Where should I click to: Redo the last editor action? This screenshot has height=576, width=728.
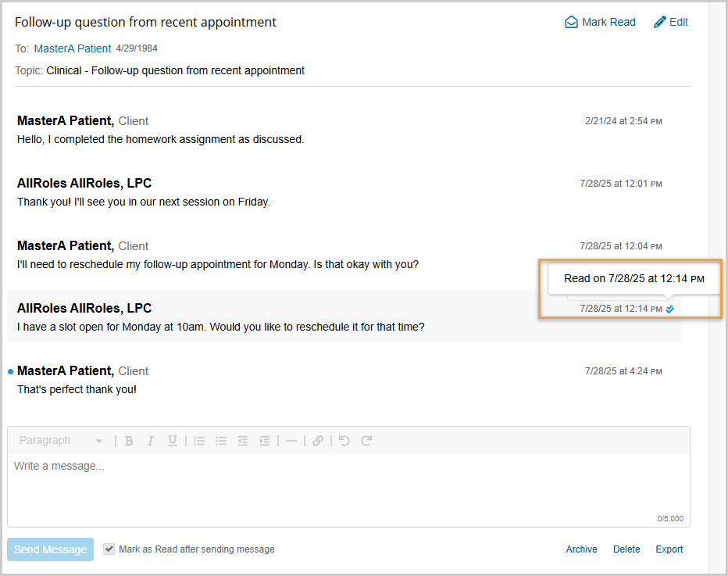click(x=366, y=441)
